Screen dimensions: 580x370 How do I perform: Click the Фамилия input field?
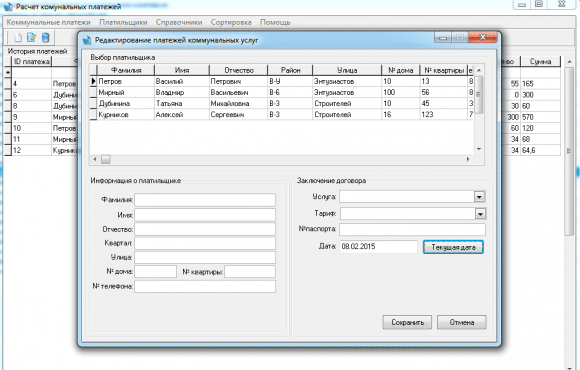(x=205, y=200)
